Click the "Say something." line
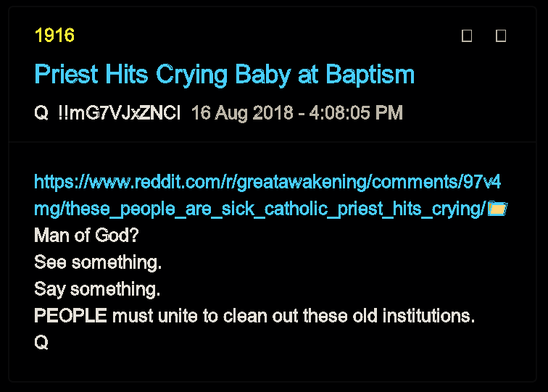Screen dimensions: 548x392 [x=97, y=289]
